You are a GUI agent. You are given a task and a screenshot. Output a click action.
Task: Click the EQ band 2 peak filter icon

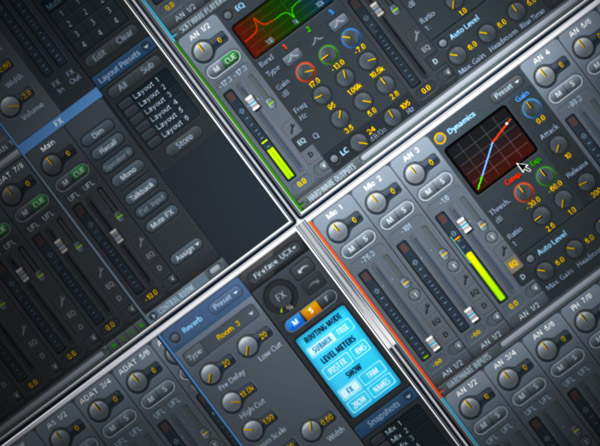click(317, 39)
